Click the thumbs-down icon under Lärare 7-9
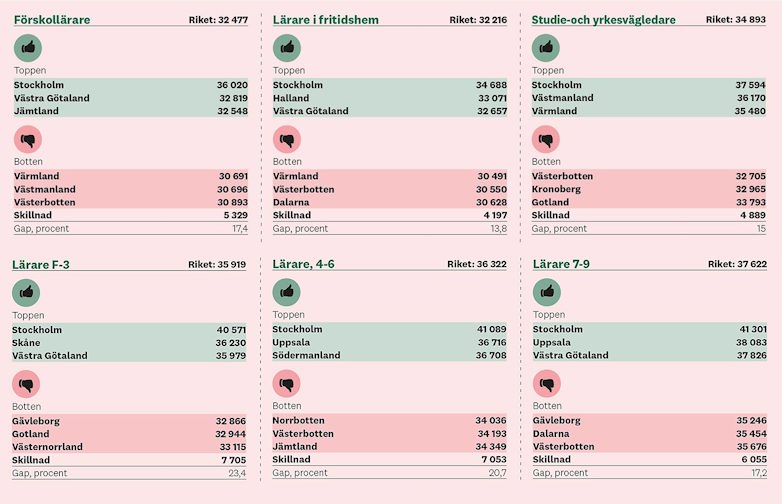The image size is (782, 504). click(547, 384)
